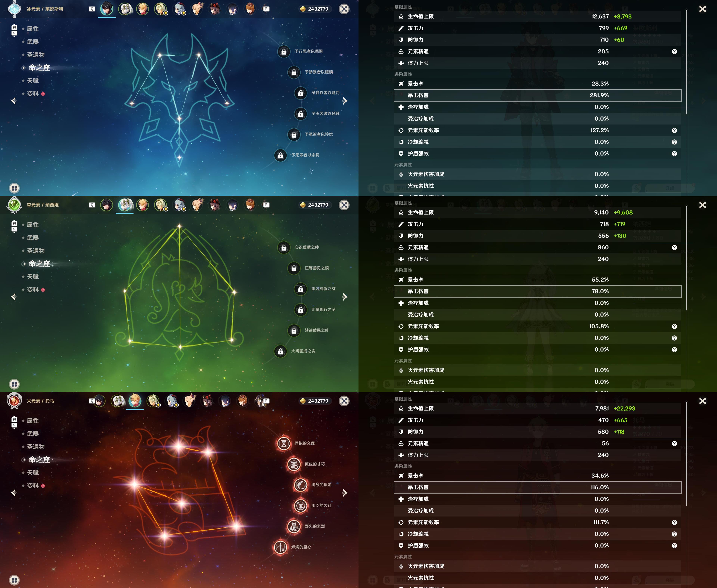View Nahida's locked constellation 比量现行之茎
The image size is (717, 588).
coord(301,309)
